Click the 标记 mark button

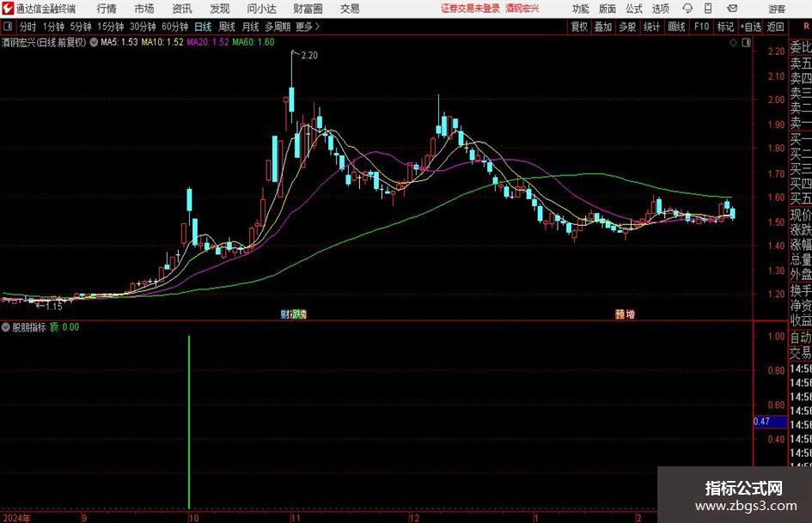(x=725, y=27)
